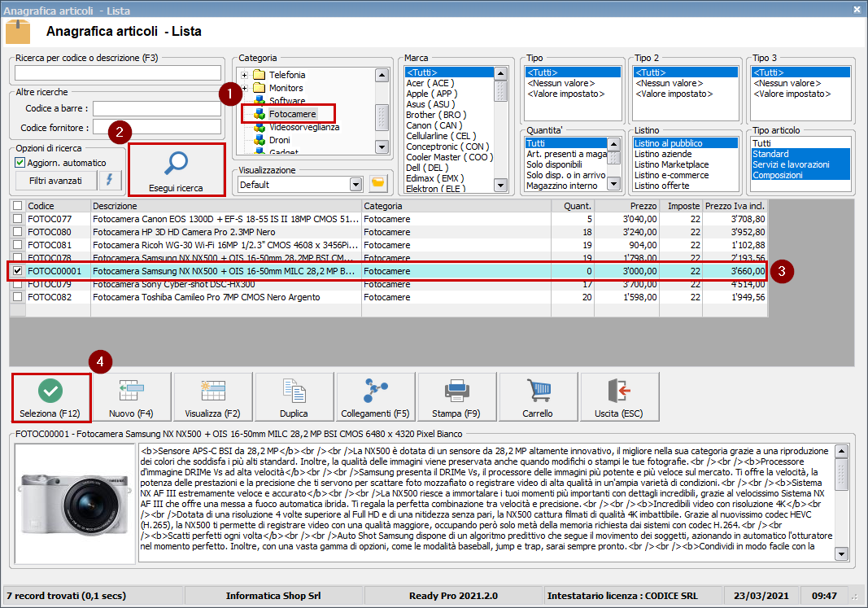Toggle the Aggiorn. automatico checkbox

(x=20, y=162)
